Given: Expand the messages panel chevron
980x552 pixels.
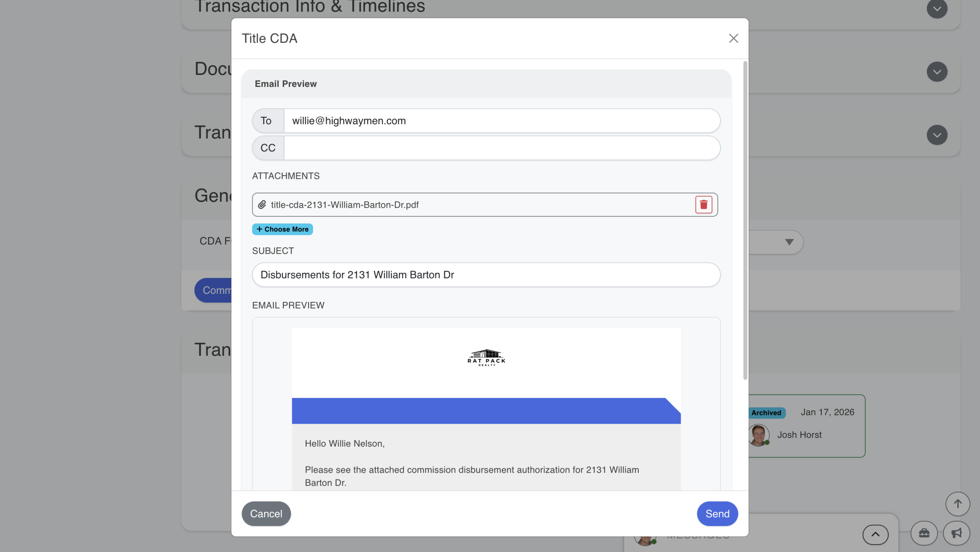Looking at the screenshot, I should coord(875,534).
